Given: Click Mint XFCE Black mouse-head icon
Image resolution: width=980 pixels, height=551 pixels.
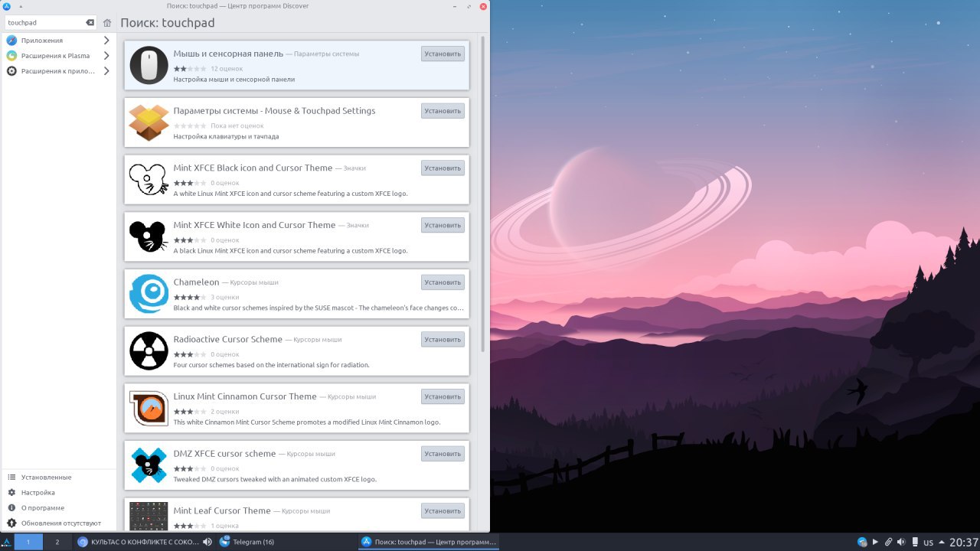Looking at the screenshot, I should point(149,179).
